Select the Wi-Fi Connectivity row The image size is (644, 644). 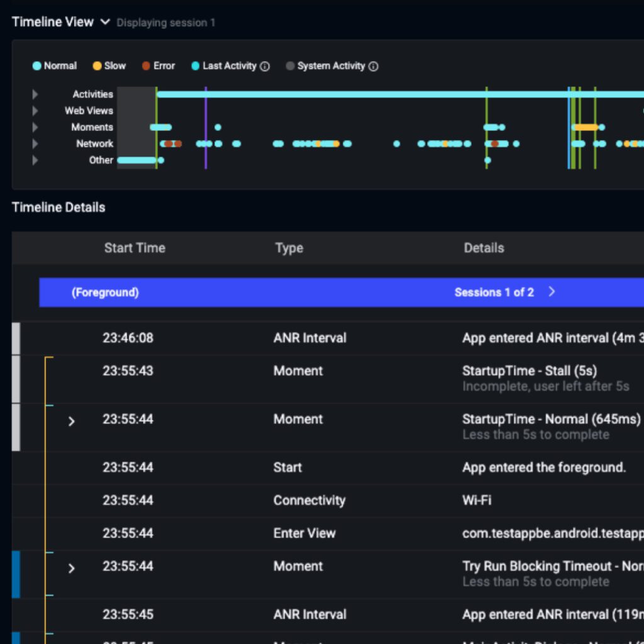tap(314, 501)
